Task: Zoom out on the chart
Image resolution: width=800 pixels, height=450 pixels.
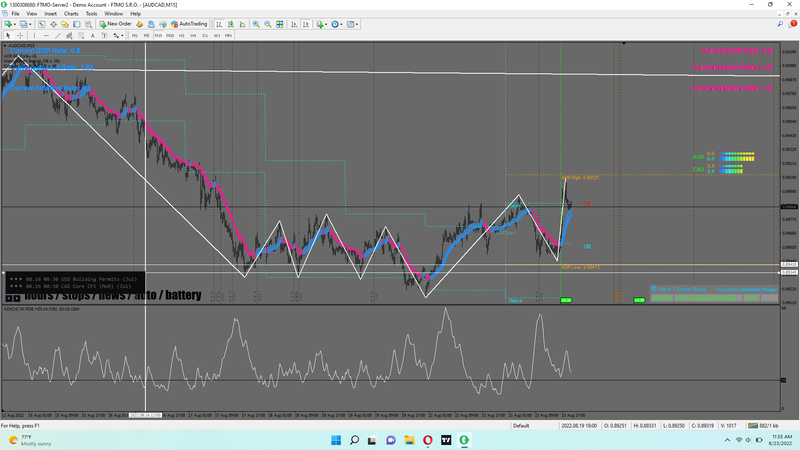Action: 268,24
